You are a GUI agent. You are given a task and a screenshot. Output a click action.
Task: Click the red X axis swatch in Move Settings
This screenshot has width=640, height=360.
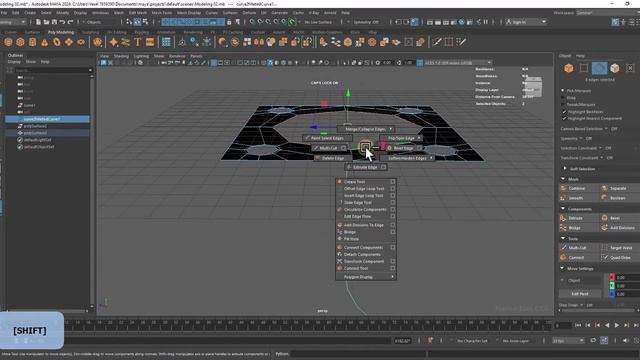click(x=612, y=277)
